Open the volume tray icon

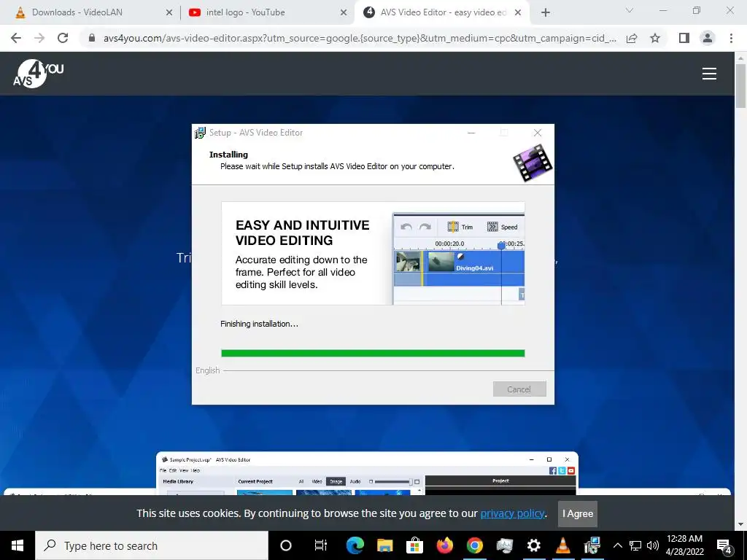coord(653,545)
